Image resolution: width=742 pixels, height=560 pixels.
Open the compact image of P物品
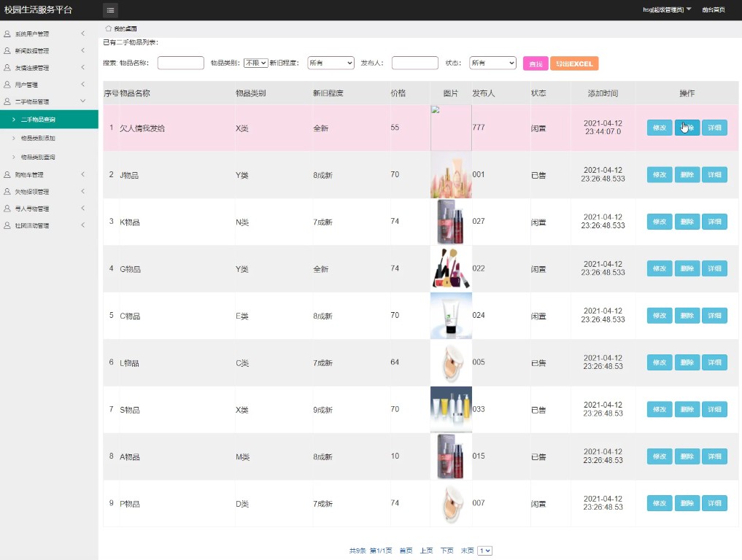[x=451, y=503]
